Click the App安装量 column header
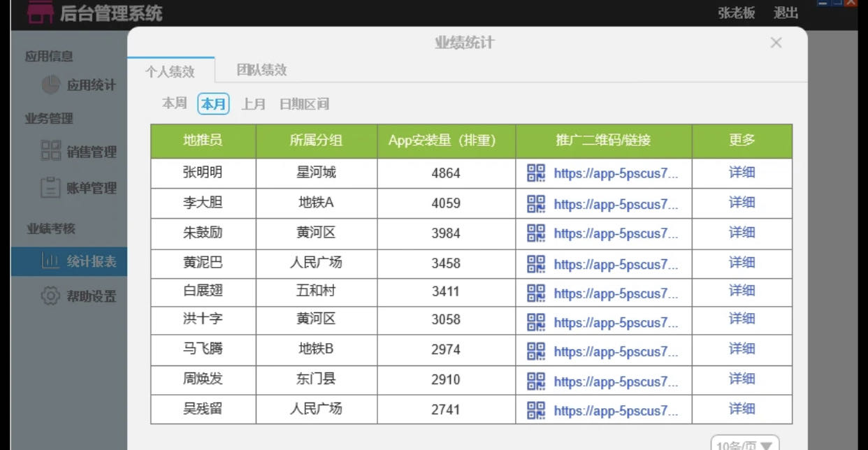The image size is (868, 450). [x=447, y=141]
